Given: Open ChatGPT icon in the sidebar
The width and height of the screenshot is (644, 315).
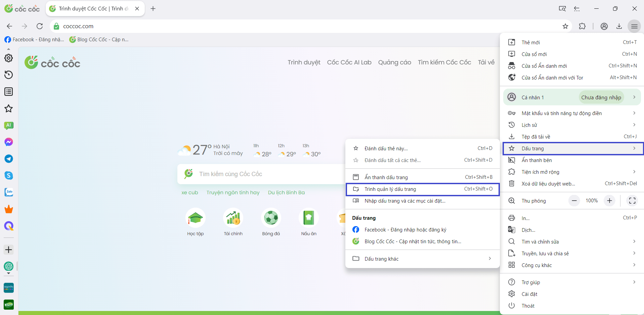Looking at the screenshot, I should pos(9,266).
